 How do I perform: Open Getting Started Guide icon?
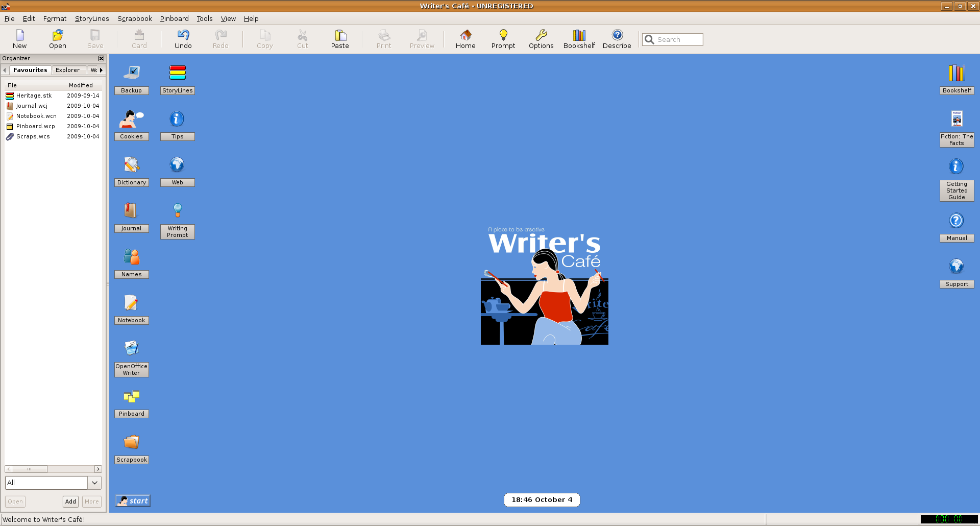pos(956,166)
